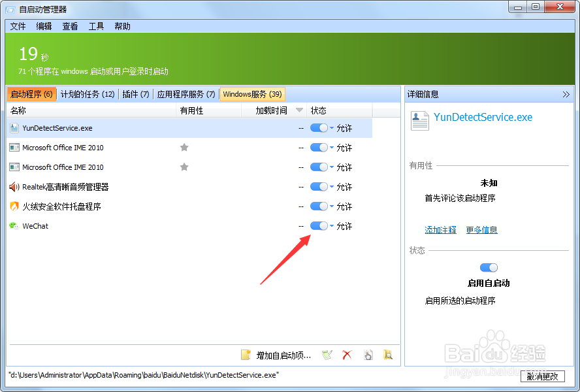This screenshot has height=392, width=580.
Task: Disable Realtek高清晰音频管理器 startup switch
Action: click(x=319, y=187)
